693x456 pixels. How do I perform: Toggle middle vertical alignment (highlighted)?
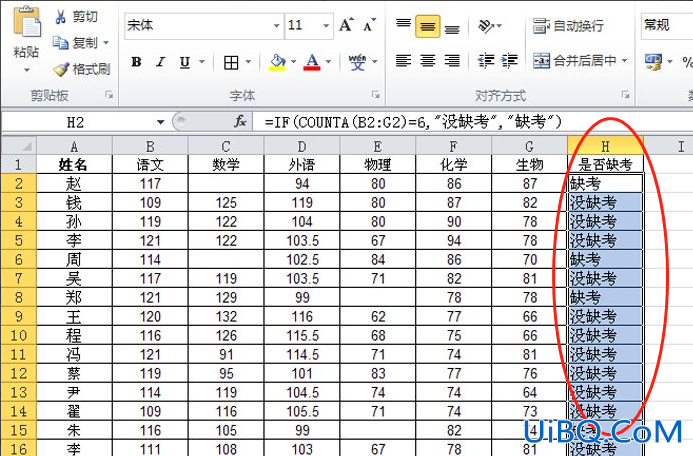(427, 26)
